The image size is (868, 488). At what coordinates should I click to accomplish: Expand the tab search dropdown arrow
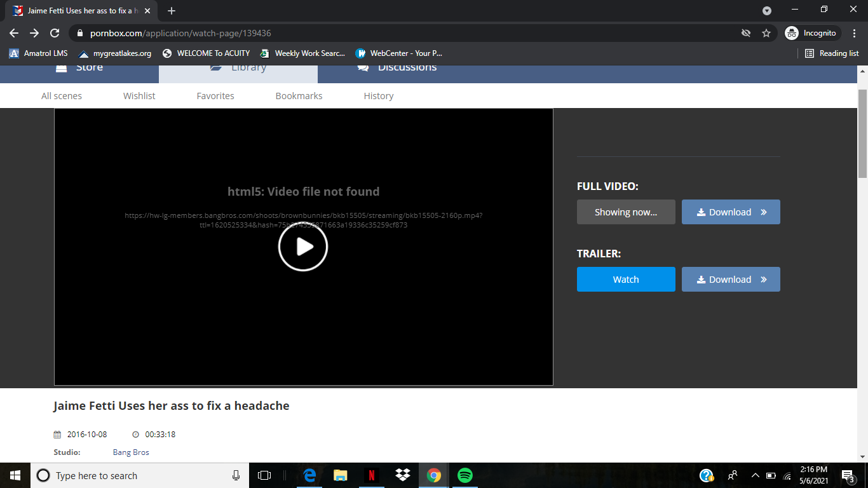767,11
